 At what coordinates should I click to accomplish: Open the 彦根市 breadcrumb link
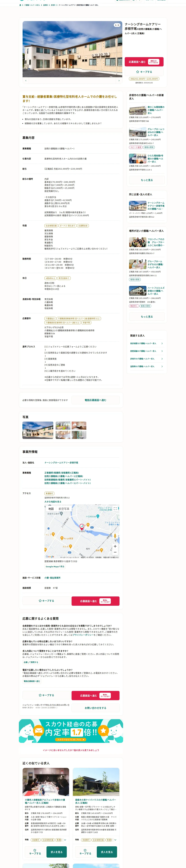[53, 5]
